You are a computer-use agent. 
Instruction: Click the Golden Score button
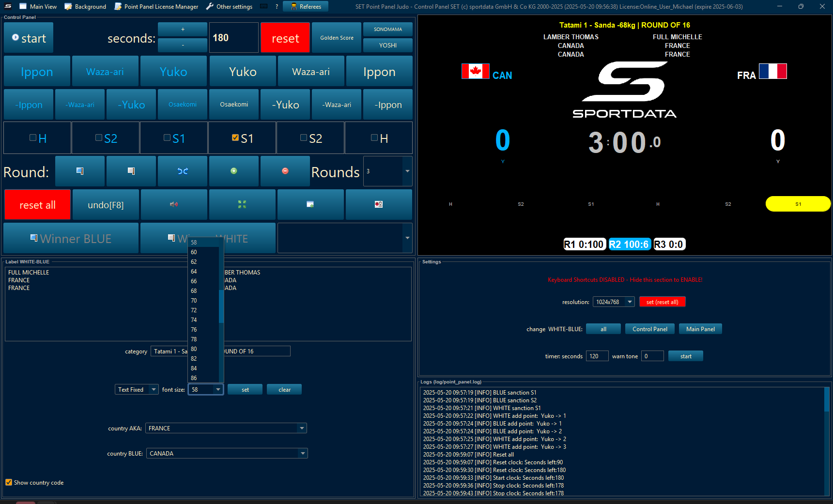[337, 37]
